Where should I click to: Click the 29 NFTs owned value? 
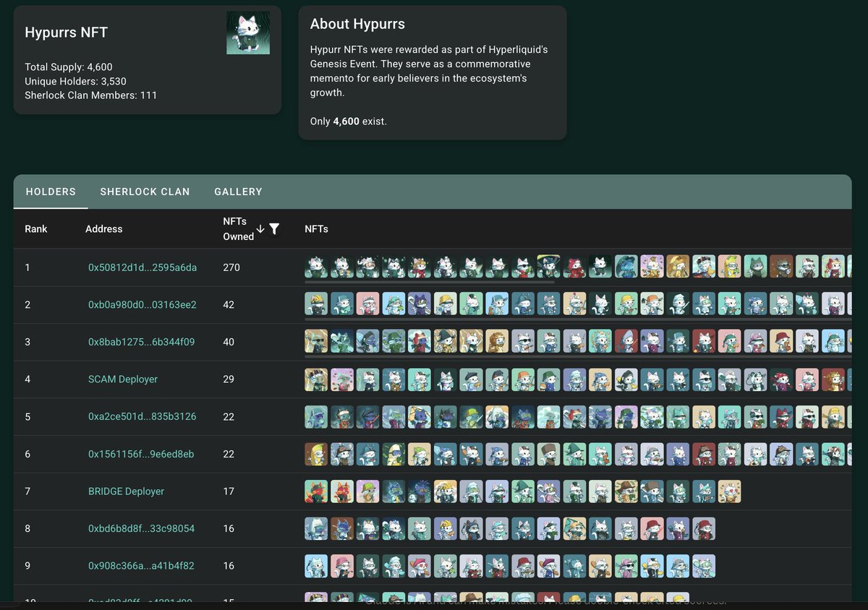point(229,379)
